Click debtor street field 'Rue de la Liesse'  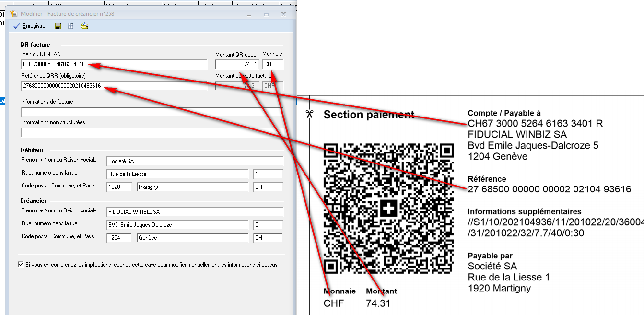(x=177, y=174)
